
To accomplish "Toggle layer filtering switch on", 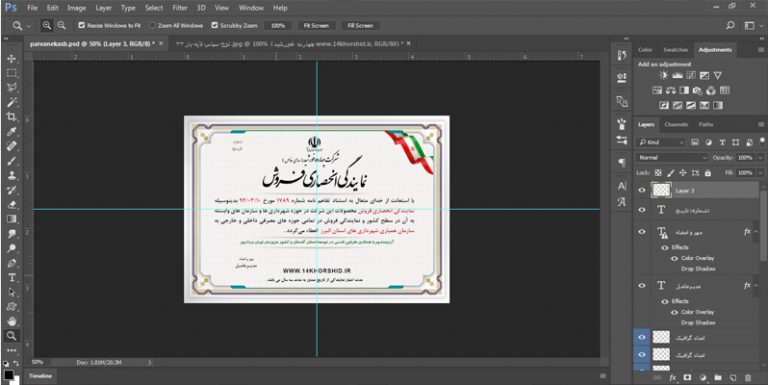I will pos(763,141).
